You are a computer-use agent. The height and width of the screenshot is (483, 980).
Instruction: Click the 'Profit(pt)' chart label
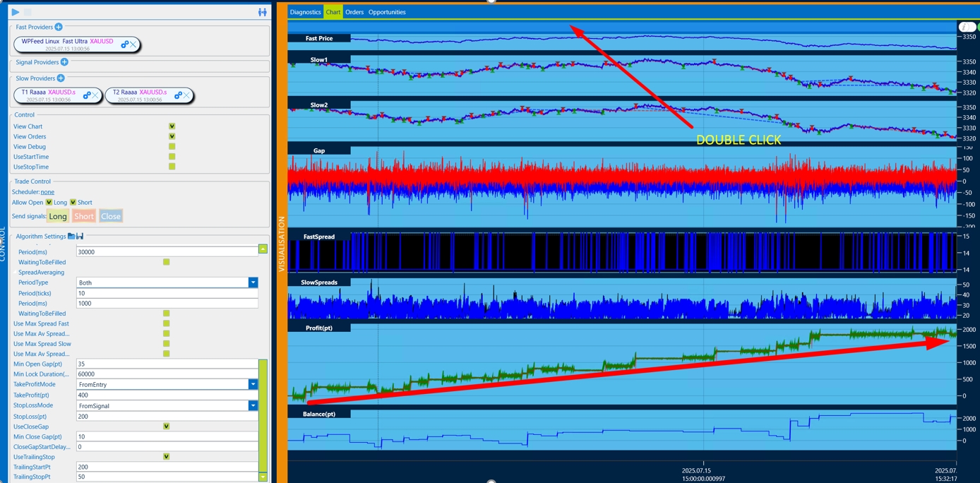click(319, 328)
